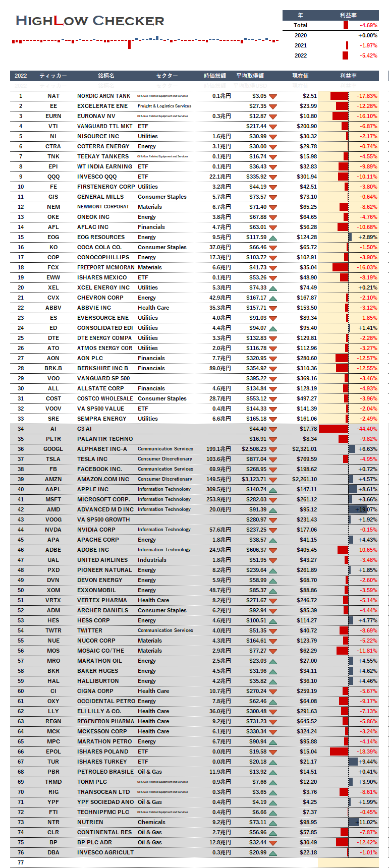
Task: Select ticker cell TRMD
Action: tap(53, 782)
